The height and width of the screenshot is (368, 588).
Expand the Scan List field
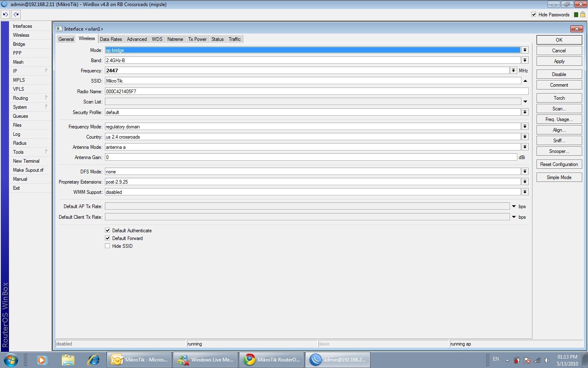[525, 101]
